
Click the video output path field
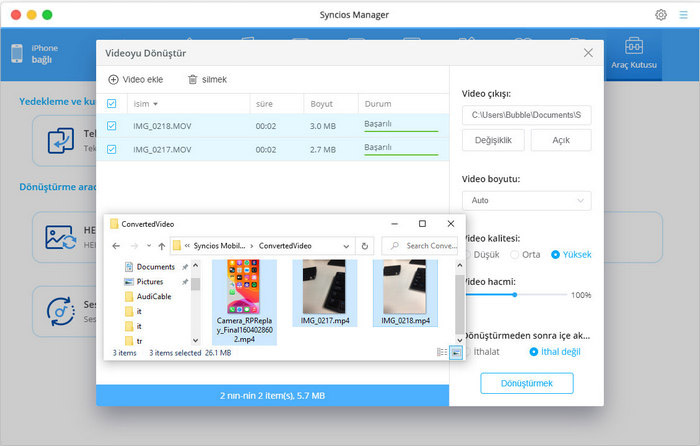[x=526, y=115]
